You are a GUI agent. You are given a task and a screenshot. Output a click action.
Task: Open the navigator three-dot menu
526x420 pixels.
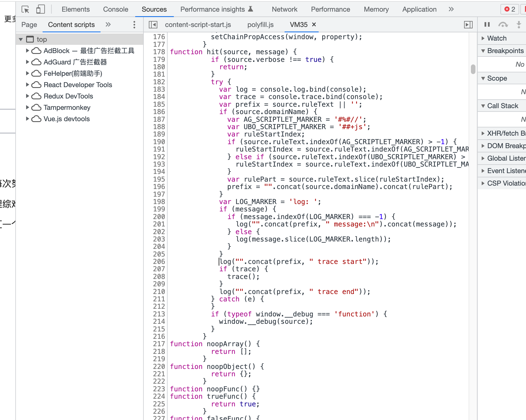coord(134,25)
